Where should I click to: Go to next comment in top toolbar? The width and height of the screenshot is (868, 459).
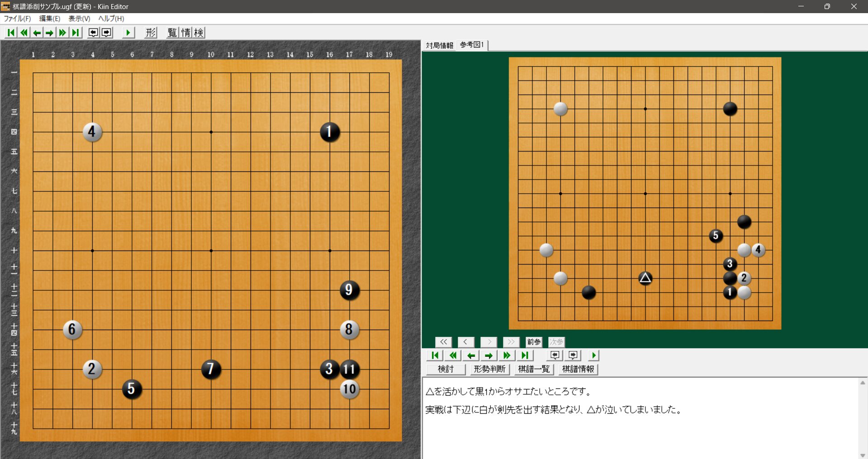(x=106, y=33)
